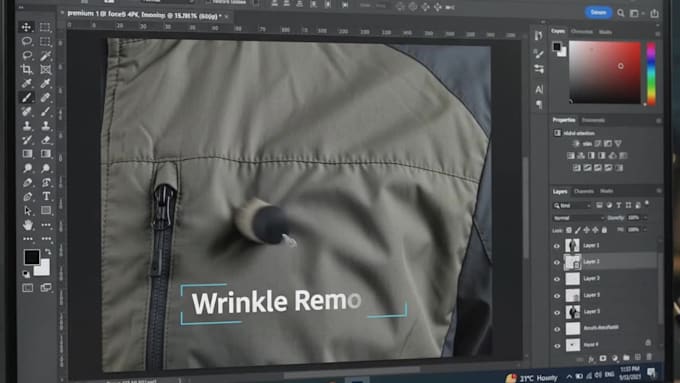Image resolution: width=680 pixels, height=383 pixels.
Task: Choose the Eraser tool
Action: pyautogui.click(x=45, y=140)
